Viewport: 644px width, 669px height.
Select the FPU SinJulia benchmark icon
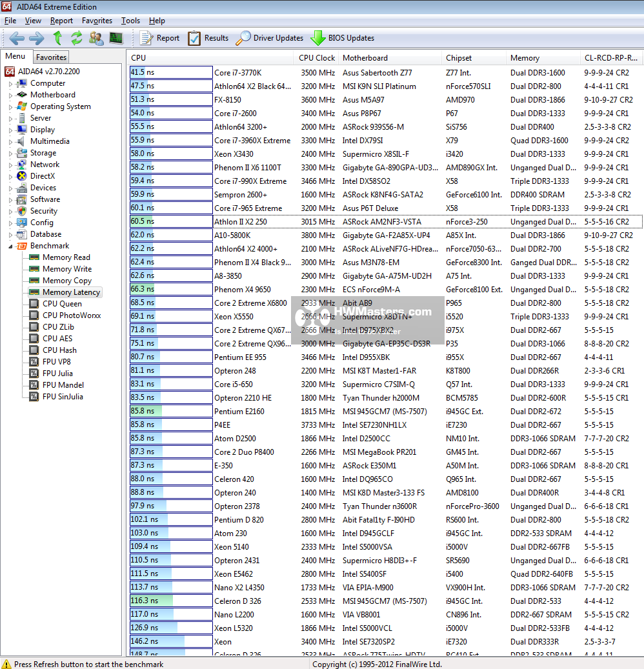34,396
